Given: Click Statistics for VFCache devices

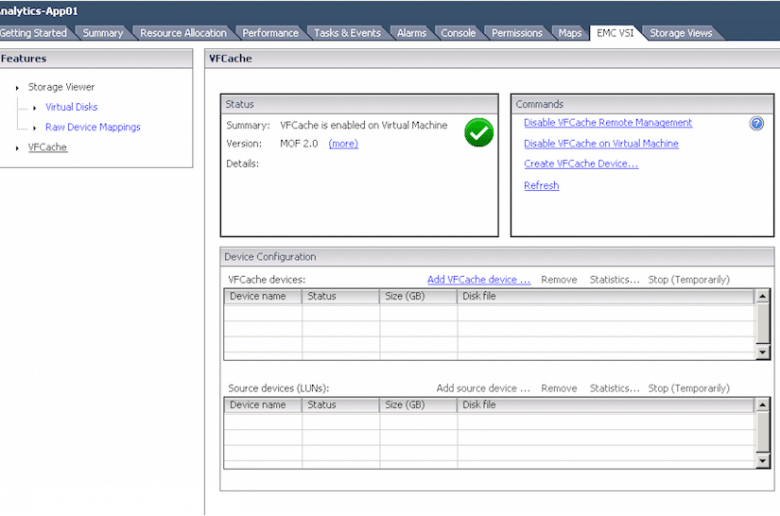Looking at the screenshot, I should coord(614,280).
